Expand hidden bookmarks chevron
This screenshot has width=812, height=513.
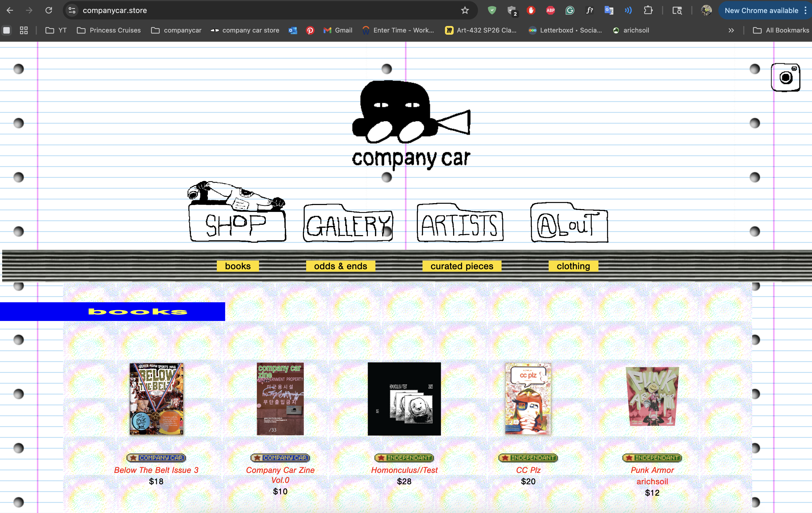point(731,30)
